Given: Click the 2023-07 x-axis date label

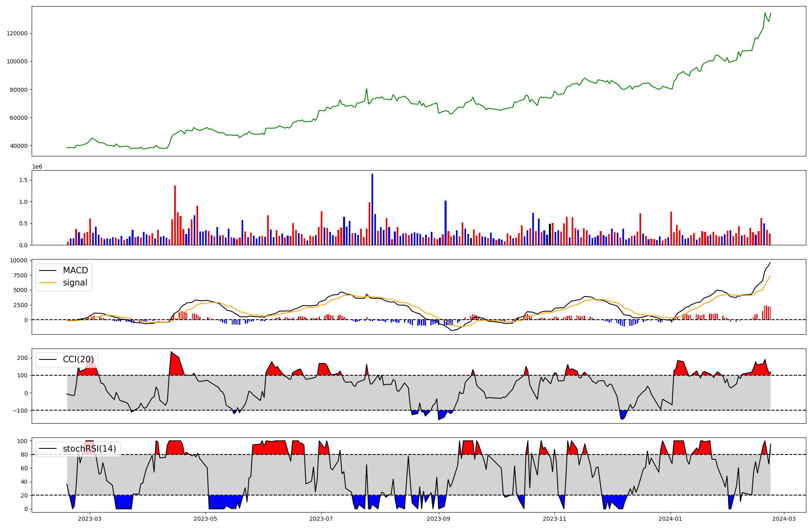Looking at the screenshot, I should tap(321, 519).
